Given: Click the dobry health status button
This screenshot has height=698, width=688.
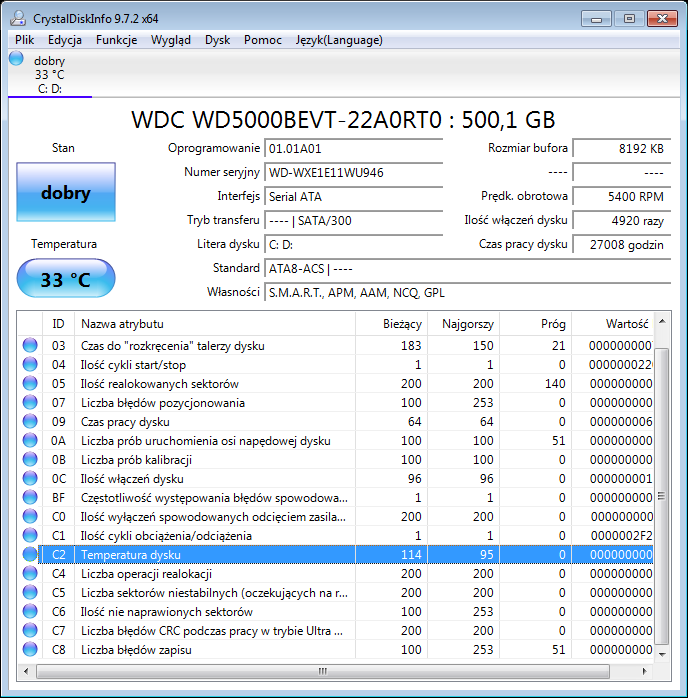Looking at the screenshot, I should coord(65,193).
